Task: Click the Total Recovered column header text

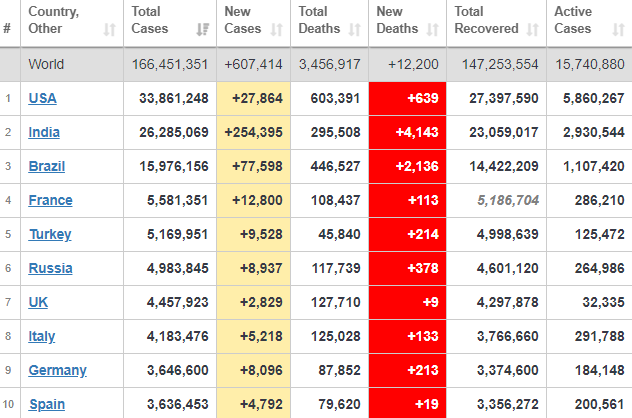Action: [486, 20]
